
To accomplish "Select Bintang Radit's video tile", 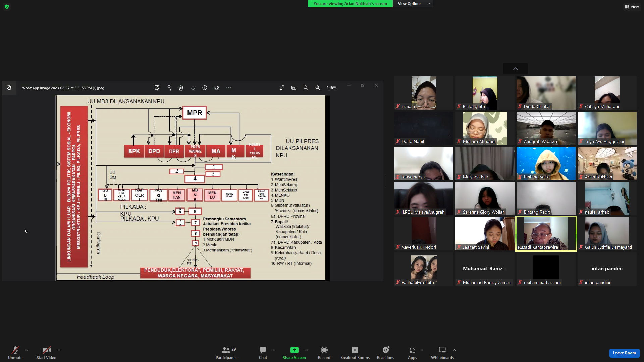I will pos(546,198).
